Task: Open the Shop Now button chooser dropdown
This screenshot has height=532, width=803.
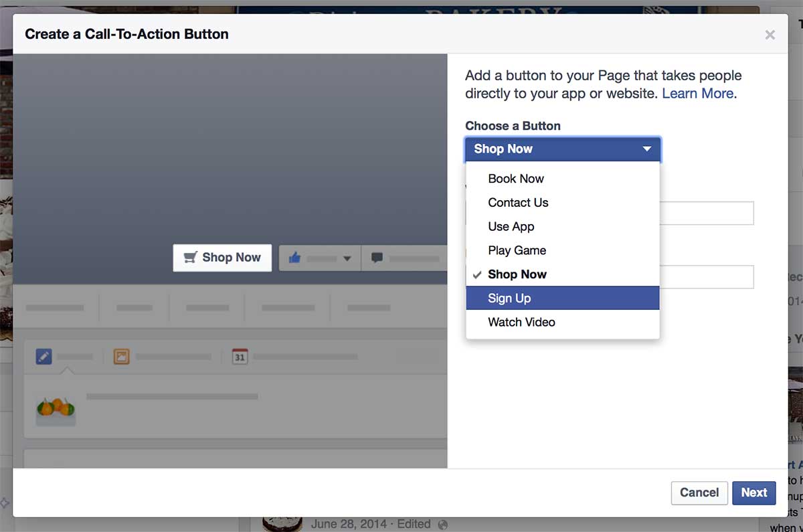Action: click(563, 149)
